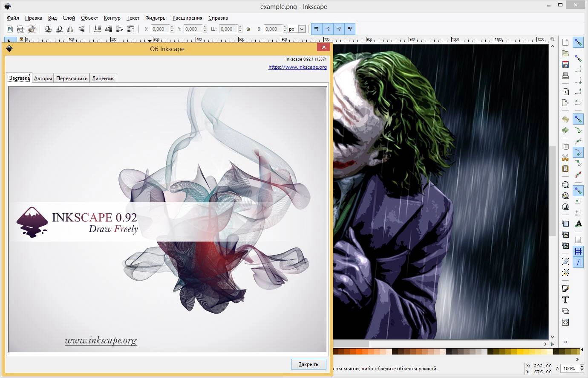
Task: Click the Flip horizontally icon
Action: (70, 29)
